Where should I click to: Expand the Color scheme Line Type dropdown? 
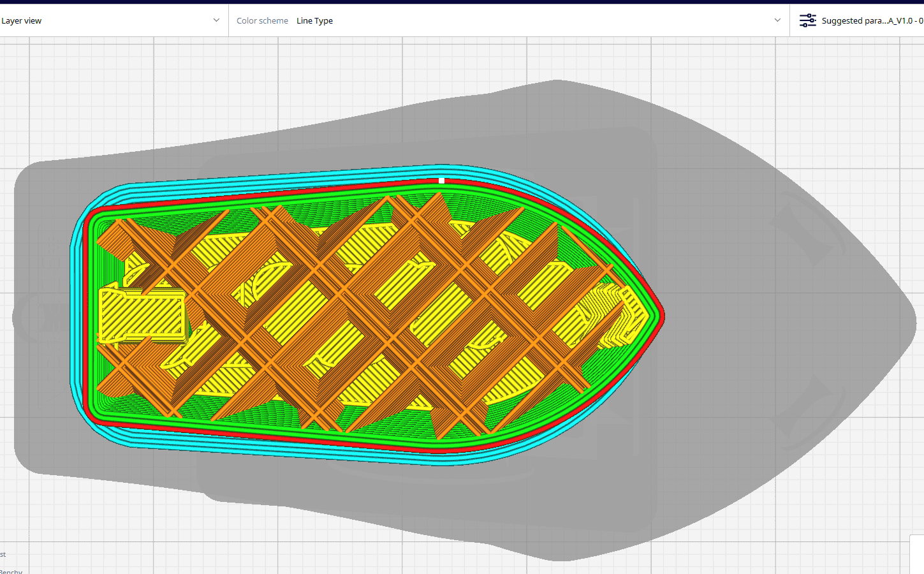coord(509,20)
